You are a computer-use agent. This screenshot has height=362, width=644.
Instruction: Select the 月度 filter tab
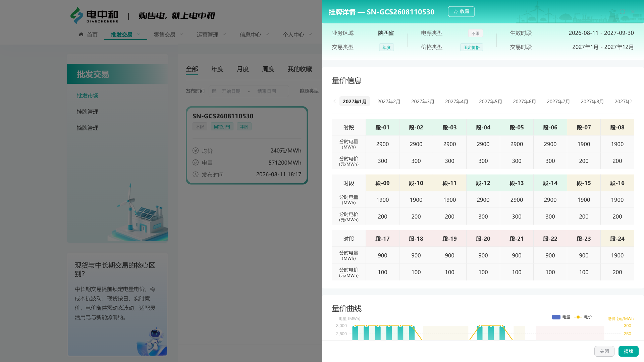tap(243, 69)
